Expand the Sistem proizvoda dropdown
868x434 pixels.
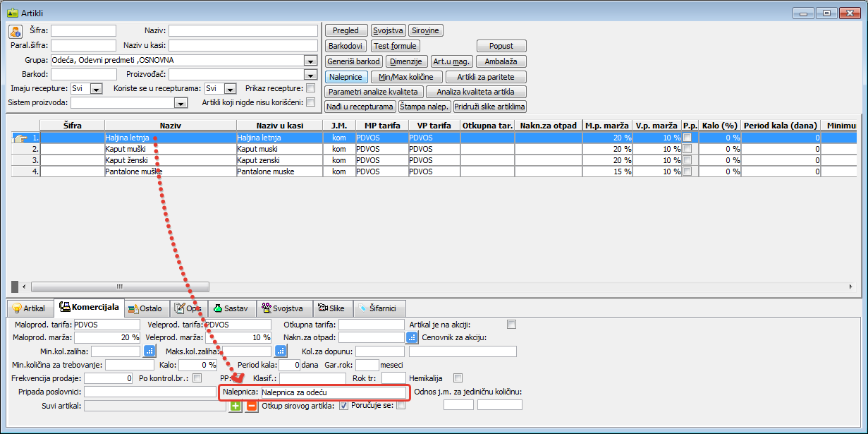pos(181,103)
